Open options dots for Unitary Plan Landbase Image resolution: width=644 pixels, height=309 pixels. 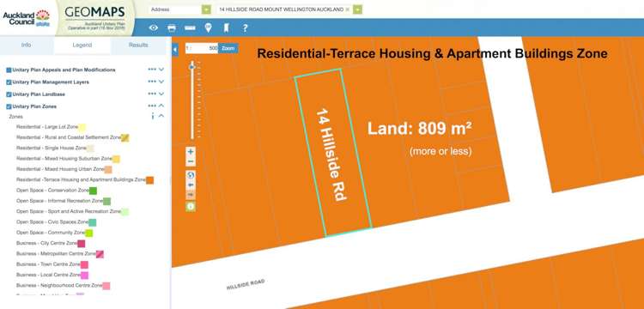click(x=152, y=94)
